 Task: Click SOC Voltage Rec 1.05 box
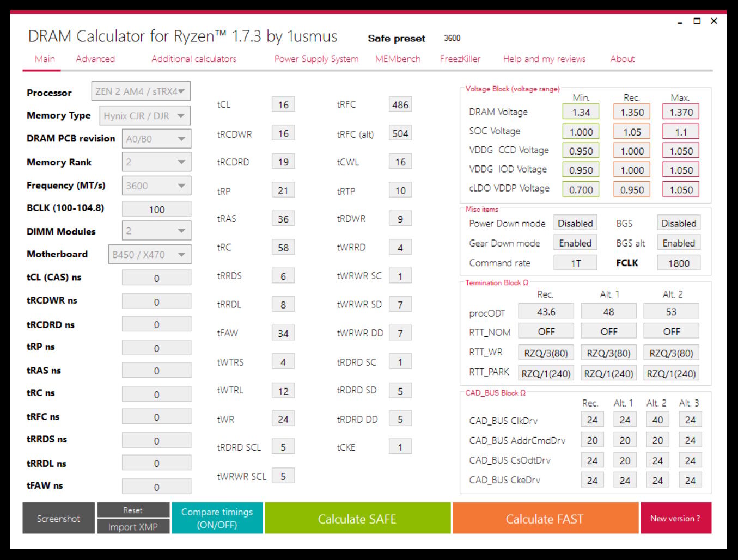632,132
